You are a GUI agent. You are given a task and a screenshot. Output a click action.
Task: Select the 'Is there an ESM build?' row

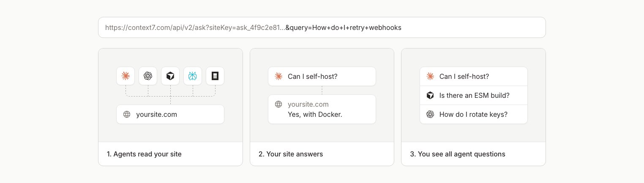pos(473,95)
